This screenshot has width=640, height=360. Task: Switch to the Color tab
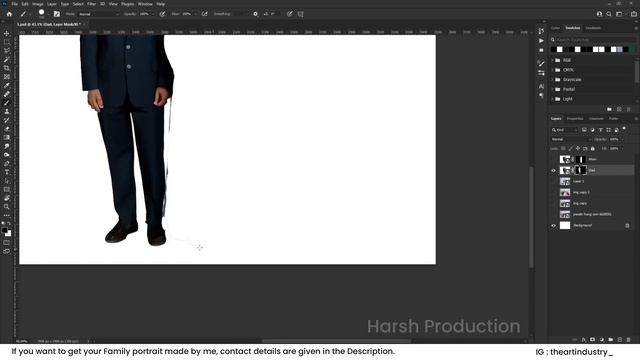556,28
